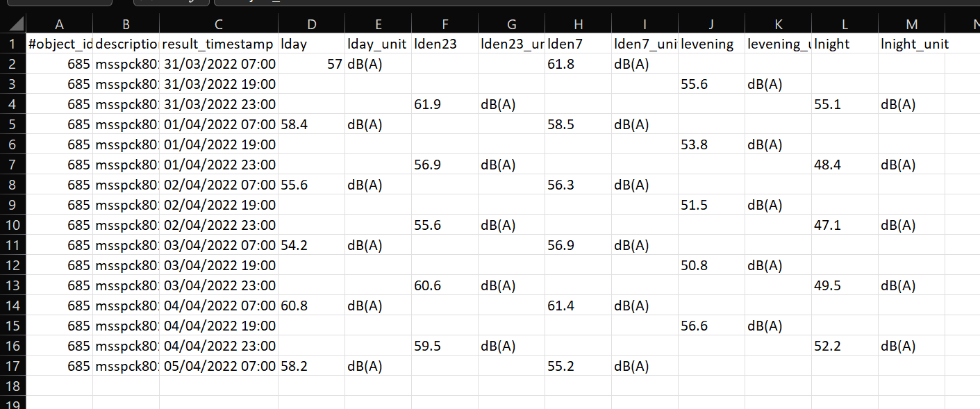Select column M header

click(912, 25)
